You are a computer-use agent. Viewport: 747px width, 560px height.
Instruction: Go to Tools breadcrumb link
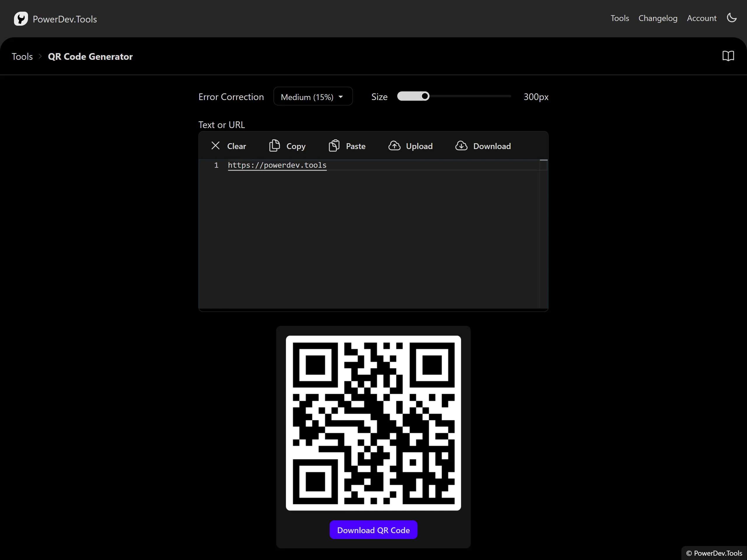coord(22,56)
